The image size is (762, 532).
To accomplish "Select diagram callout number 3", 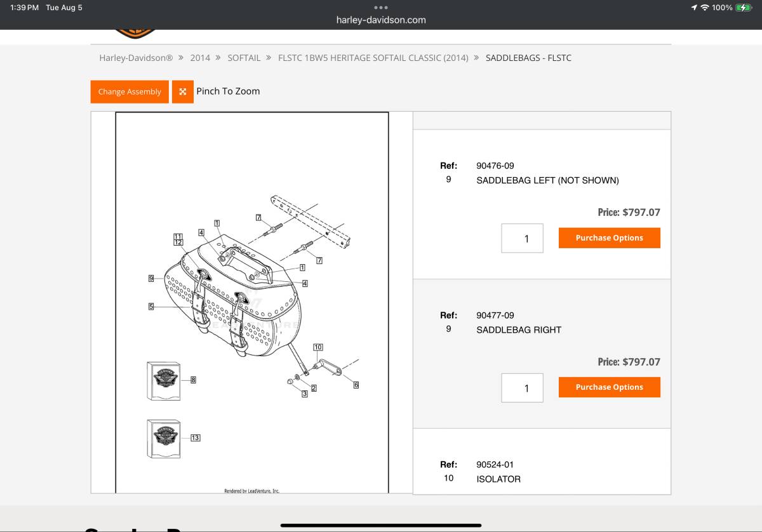I will coord(304,394).
